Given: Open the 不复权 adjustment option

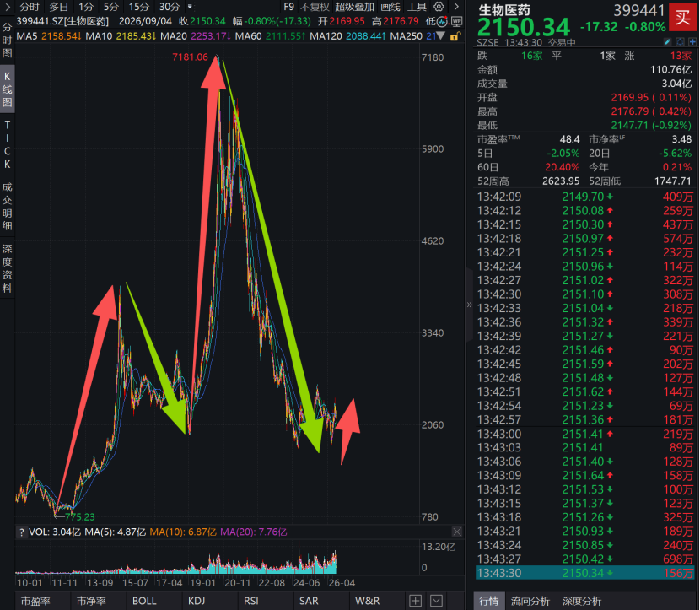Looking at the screenshot, I should click(x=315, y=7).
